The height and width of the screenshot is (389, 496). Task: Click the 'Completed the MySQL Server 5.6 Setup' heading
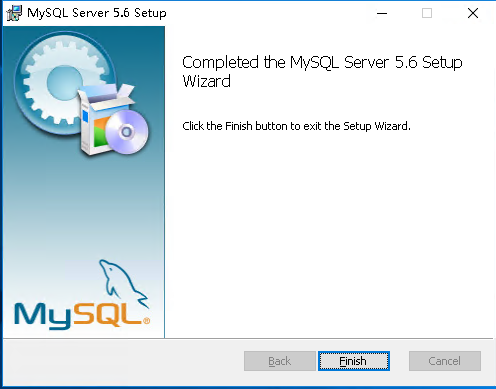click(x=322, y=62)
